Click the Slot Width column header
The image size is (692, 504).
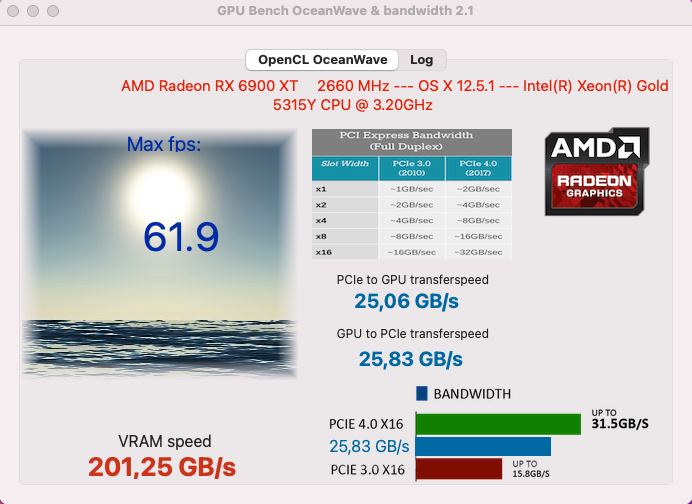(345, 168)
